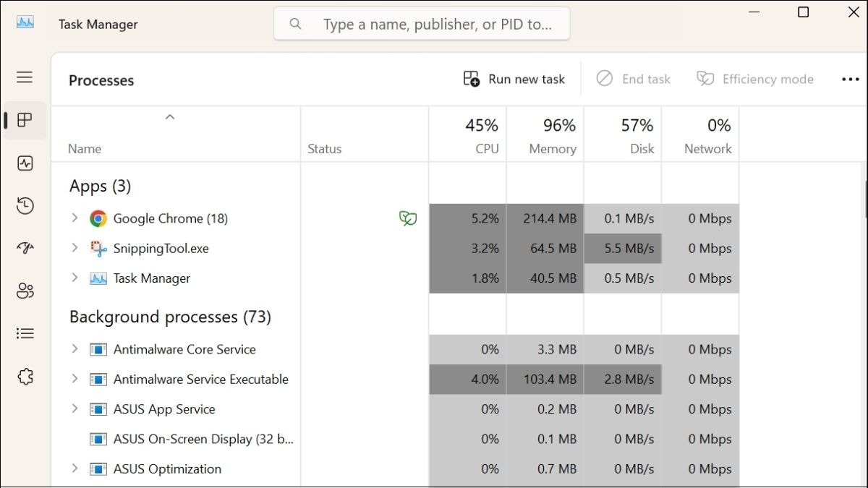Sort by the CPU column header
868x488 pixels.
pos(467,134)
